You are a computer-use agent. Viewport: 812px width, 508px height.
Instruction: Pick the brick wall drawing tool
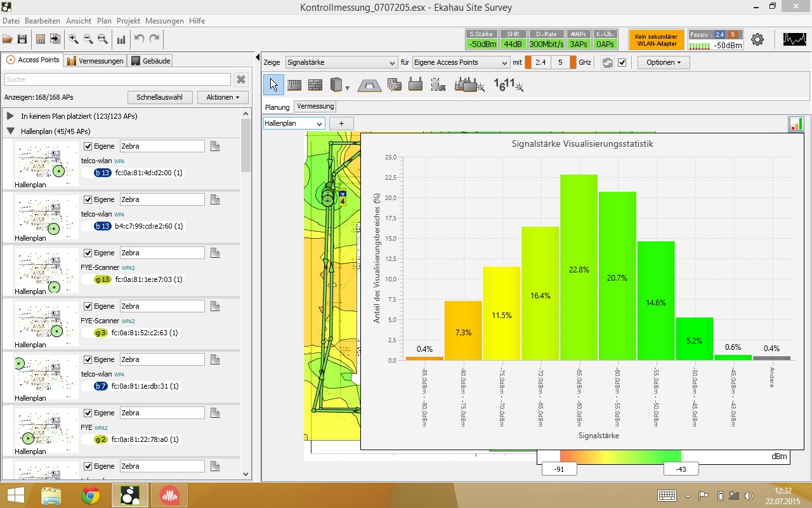(x=315, y=84)
